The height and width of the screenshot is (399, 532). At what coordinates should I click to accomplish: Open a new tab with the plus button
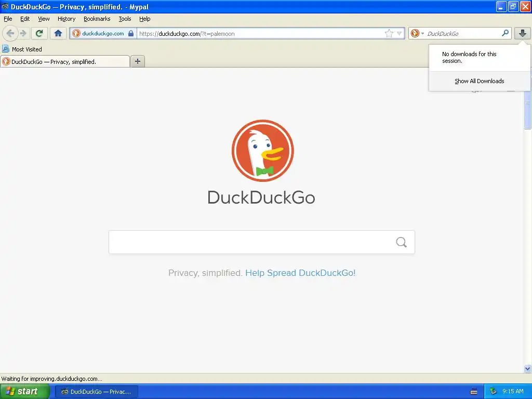pos(137,61)
